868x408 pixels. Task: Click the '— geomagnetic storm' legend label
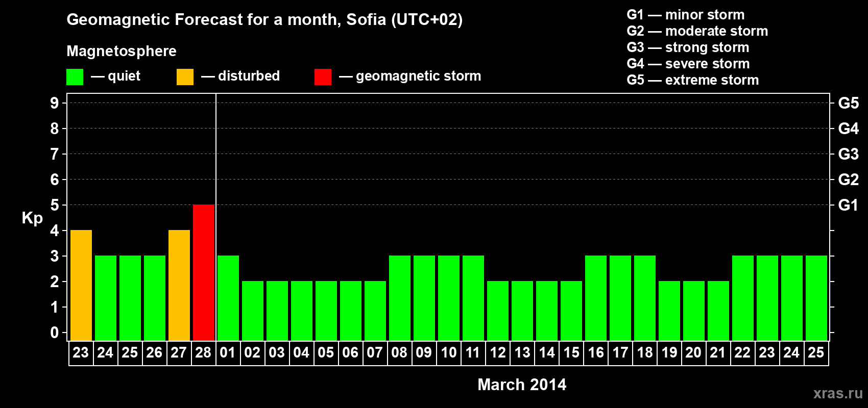pos(410,76)
